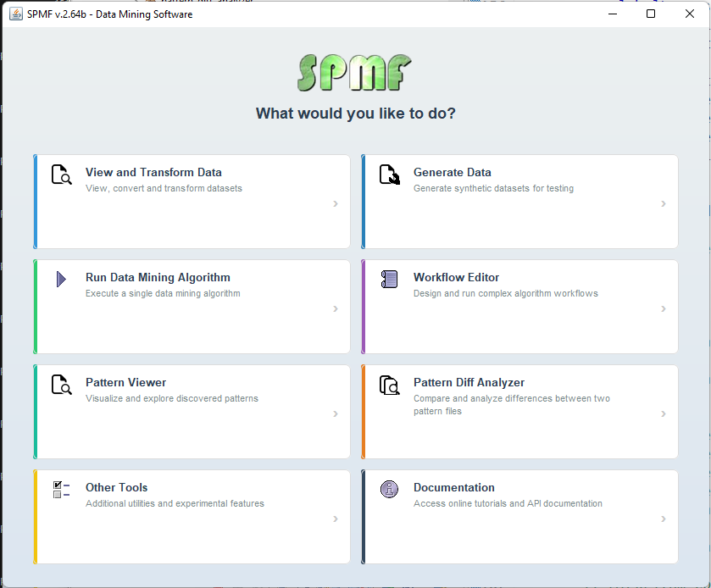Maximize the SPMF window

pyautogui.click(x=650, y=14)
